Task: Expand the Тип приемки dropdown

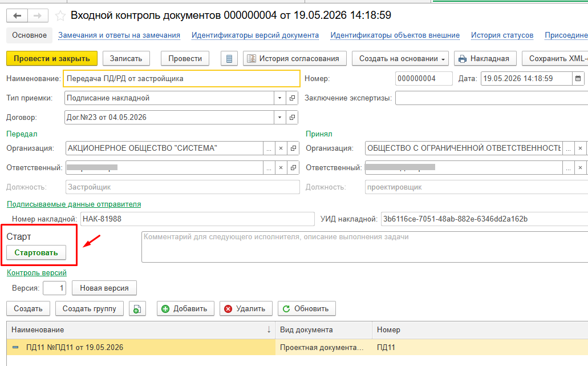Action: 280,98
